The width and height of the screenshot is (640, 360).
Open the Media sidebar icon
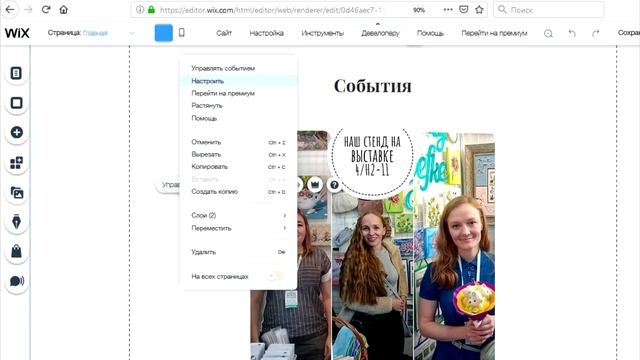pos(16,192)
